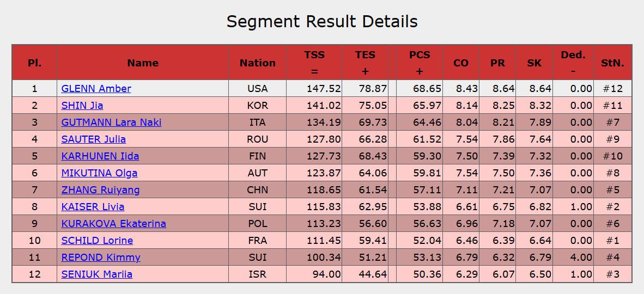Image resolution: width=644 pixels, height=294 pixels.
Task: Click ZHANG Ruiyang's name link
Action: pyautogui.click(x=100, y=189)
